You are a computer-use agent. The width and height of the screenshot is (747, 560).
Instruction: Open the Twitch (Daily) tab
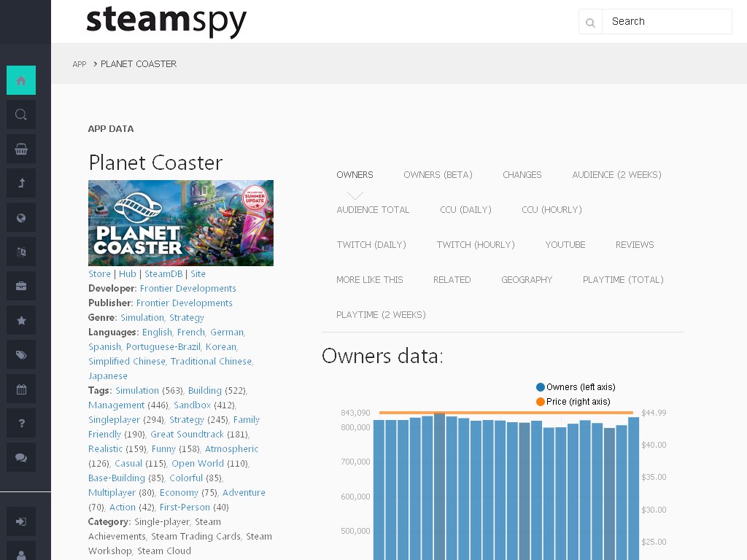pos(371,245)
